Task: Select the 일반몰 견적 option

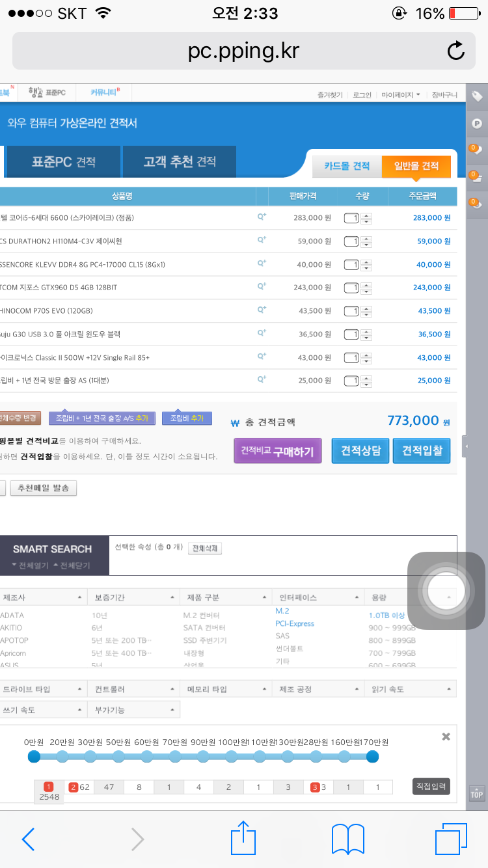Action: click(416, 167)
